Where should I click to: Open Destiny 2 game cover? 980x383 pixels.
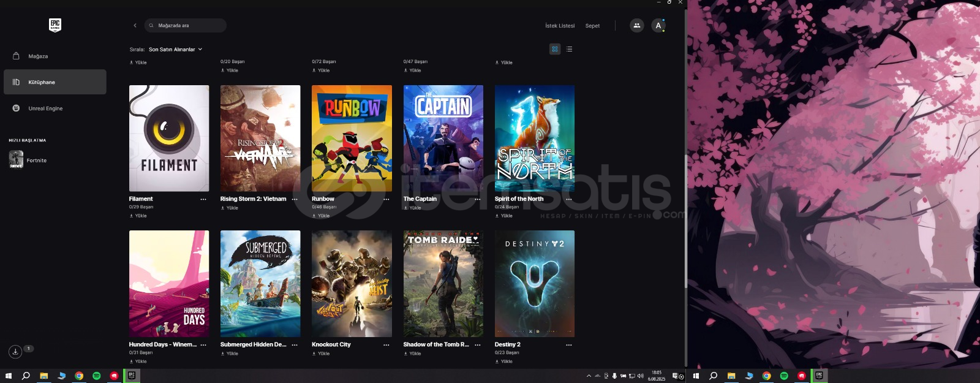[535, 284]
